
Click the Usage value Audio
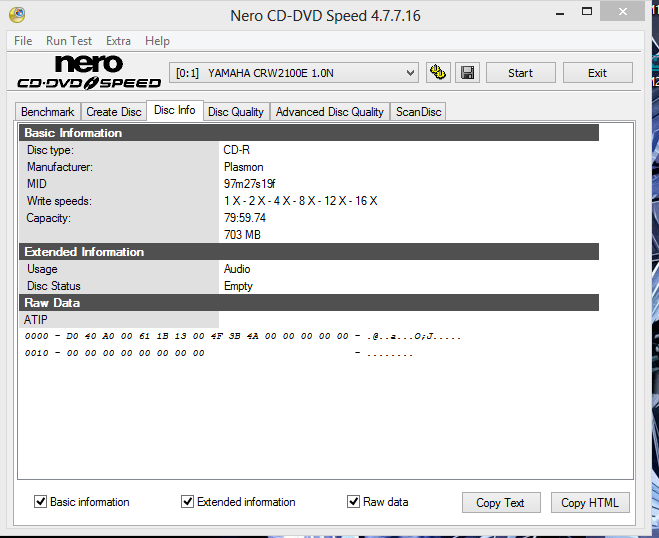(237, 269)
